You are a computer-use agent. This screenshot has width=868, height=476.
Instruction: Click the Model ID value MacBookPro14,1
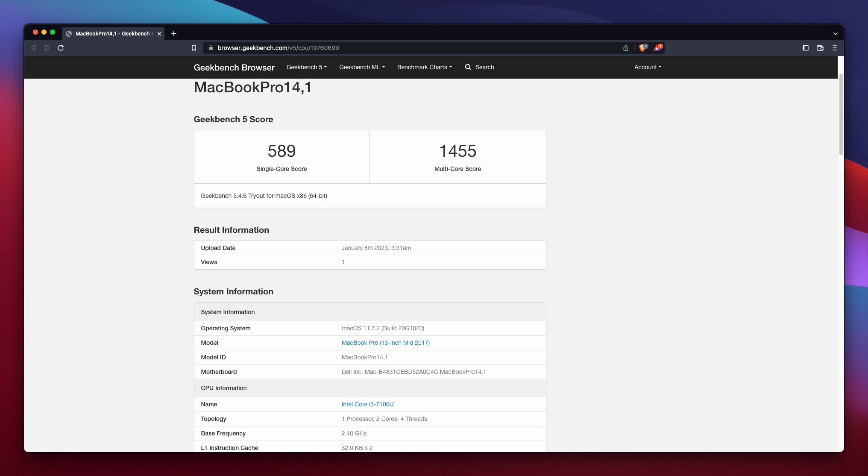coord(365,357)
